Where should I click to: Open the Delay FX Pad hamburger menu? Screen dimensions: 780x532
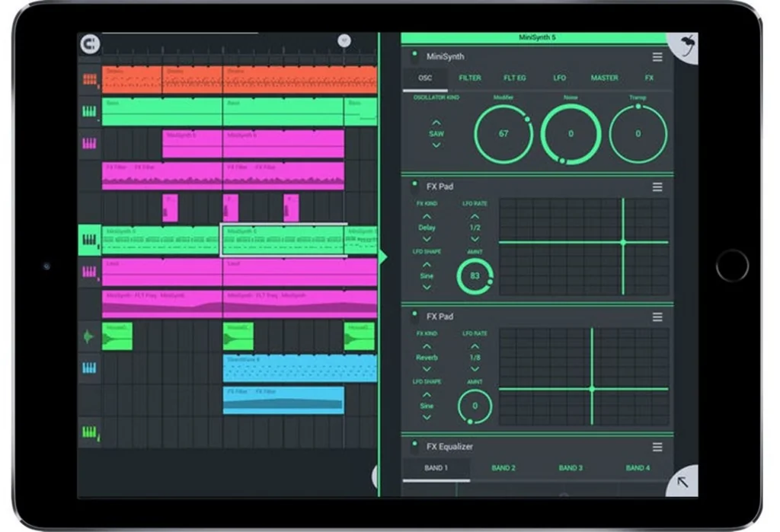[x=657, y=187]
